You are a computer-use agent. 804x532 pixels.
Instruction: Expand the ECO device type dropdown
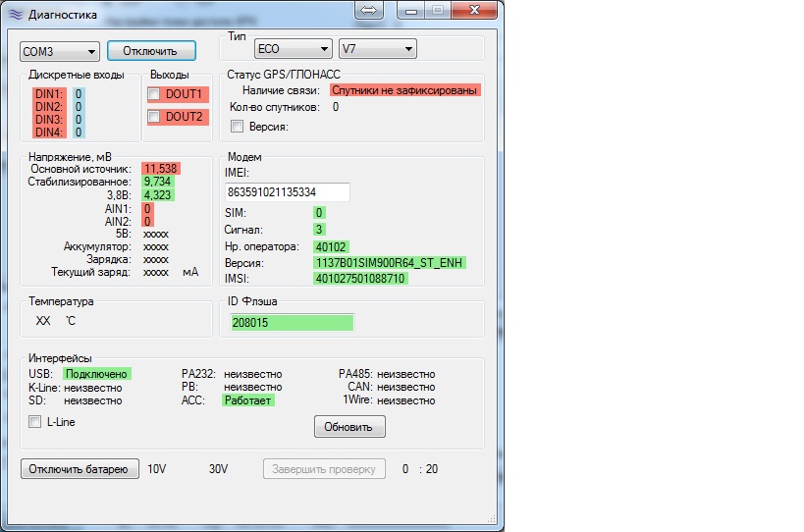pos(294,49)
